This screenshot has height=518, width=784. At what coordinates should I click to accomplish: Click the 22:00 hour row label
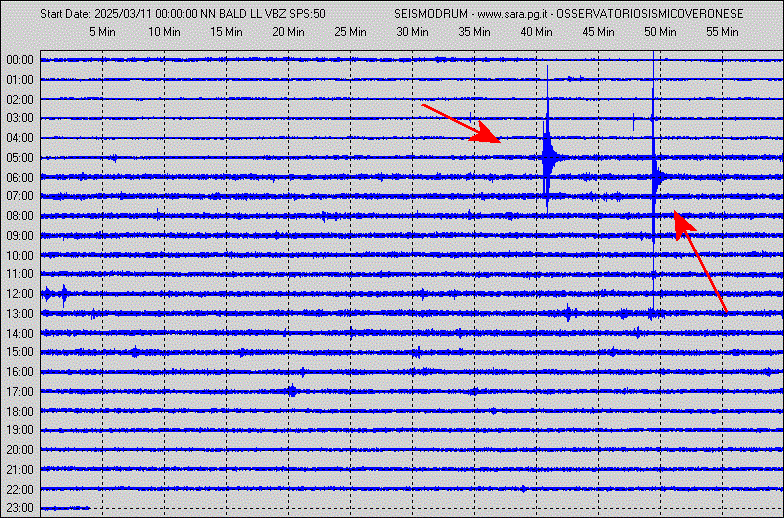[20, 490]
